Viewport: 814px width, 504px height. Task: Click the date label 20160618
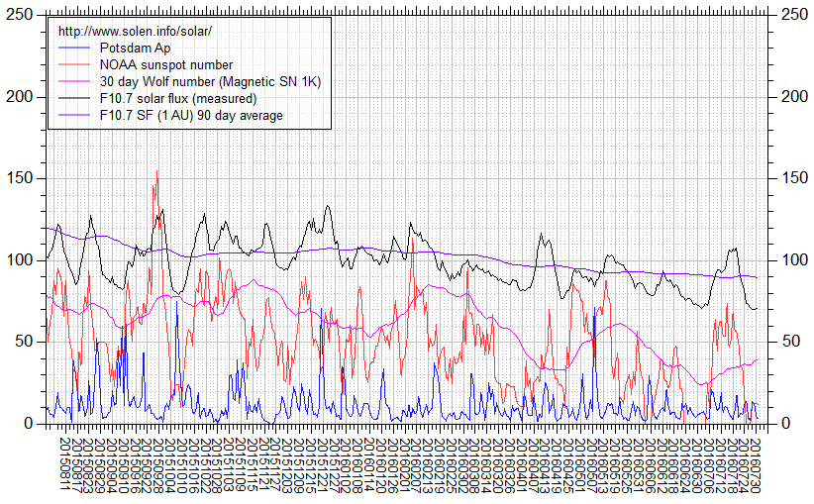(673, 465)
